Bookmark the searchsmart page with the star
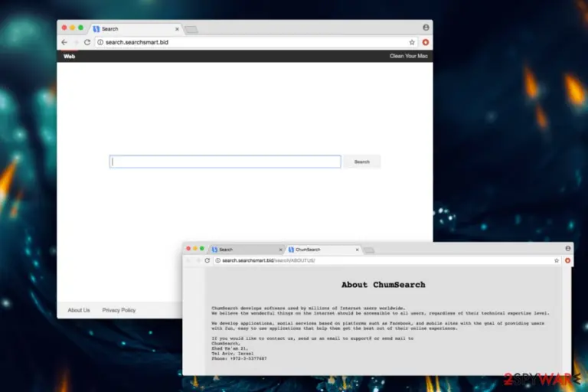 (412, 42)
